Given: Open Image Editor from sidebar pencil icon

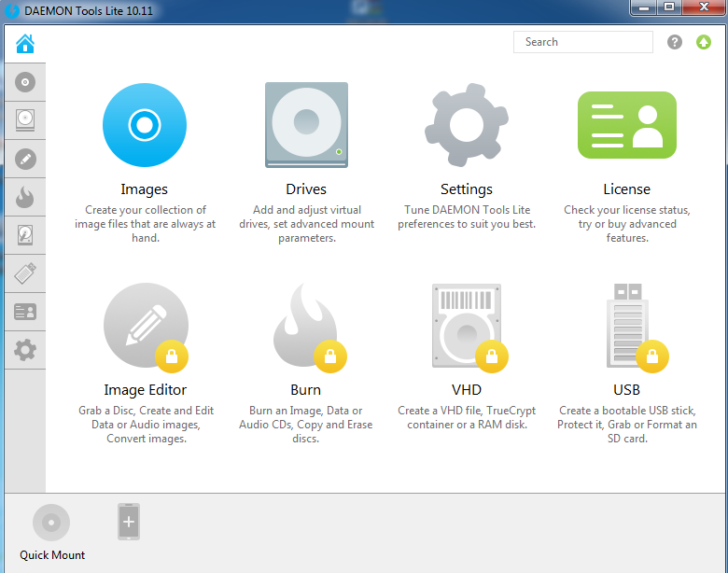Looking at the screenshot, I should [x=25, y=160].
